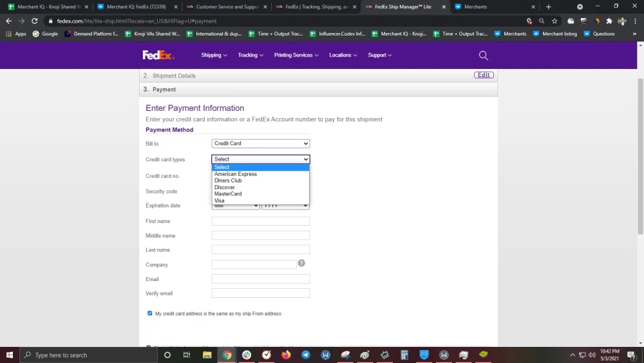Viewport: 644px width, 363px height.
Task: Open Firefox from the taskbar
Action: 286,355
